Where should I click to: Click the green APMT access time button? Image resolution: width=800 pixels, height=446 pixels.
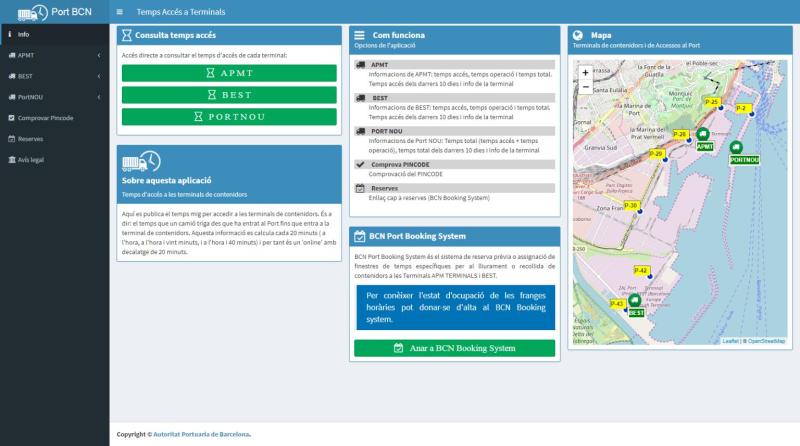tap(229, 73)
